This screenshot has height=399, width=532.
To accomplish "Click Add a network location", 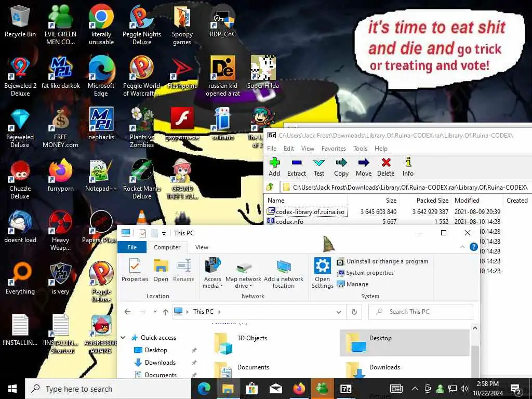I will (x=284, y=273).
